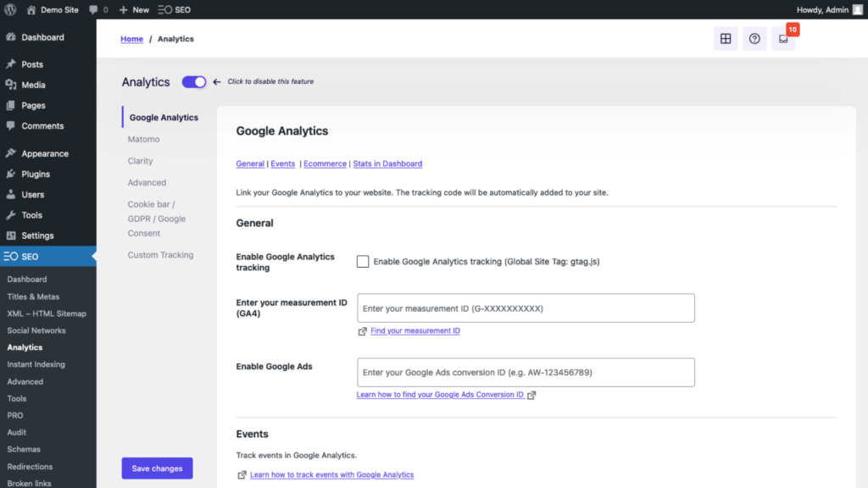
Task: Open Cookie bar / GDPR tab
Action: coord(157,219)
